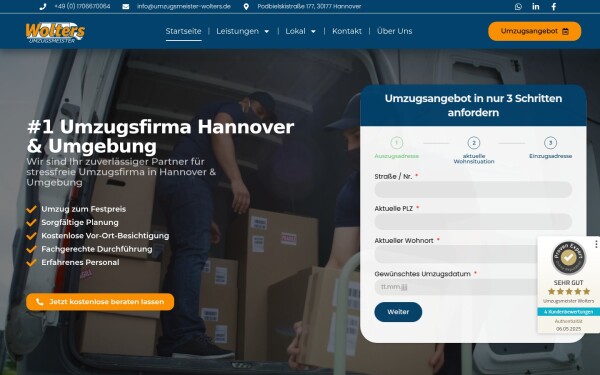Open the Kontakt menu item

click(347, 31)
